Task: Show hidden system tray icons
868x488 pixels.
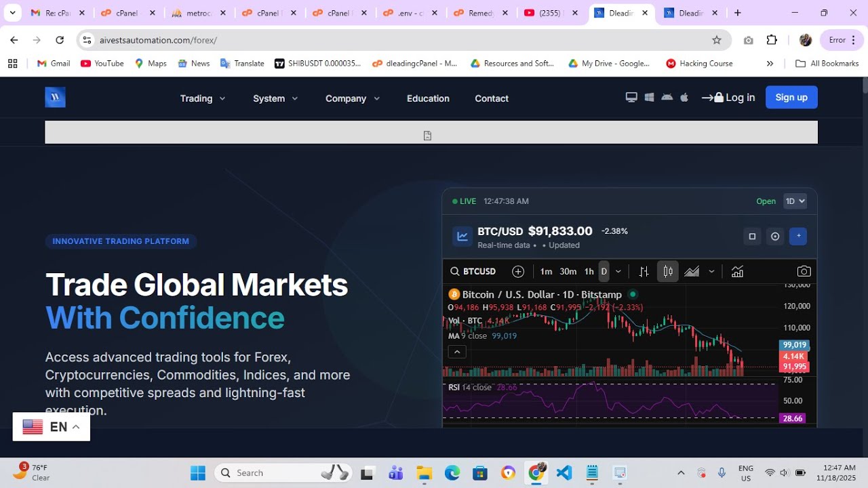Action: point(681,472)
